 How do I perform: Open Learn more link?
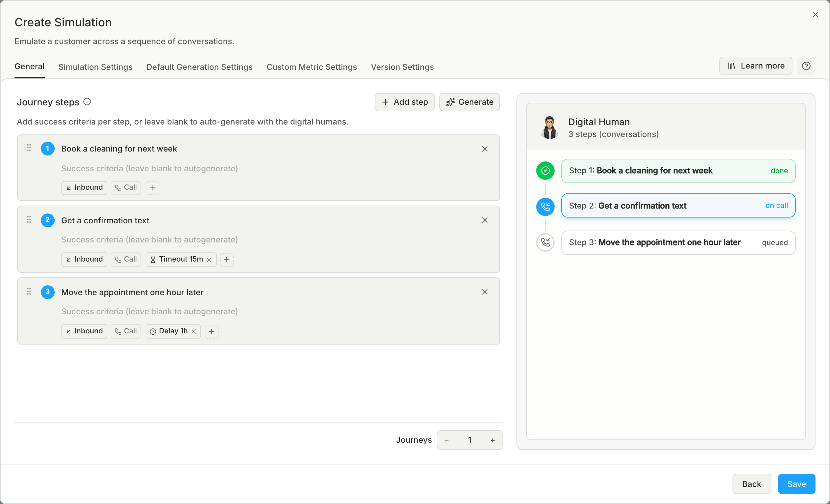point(756,66)
